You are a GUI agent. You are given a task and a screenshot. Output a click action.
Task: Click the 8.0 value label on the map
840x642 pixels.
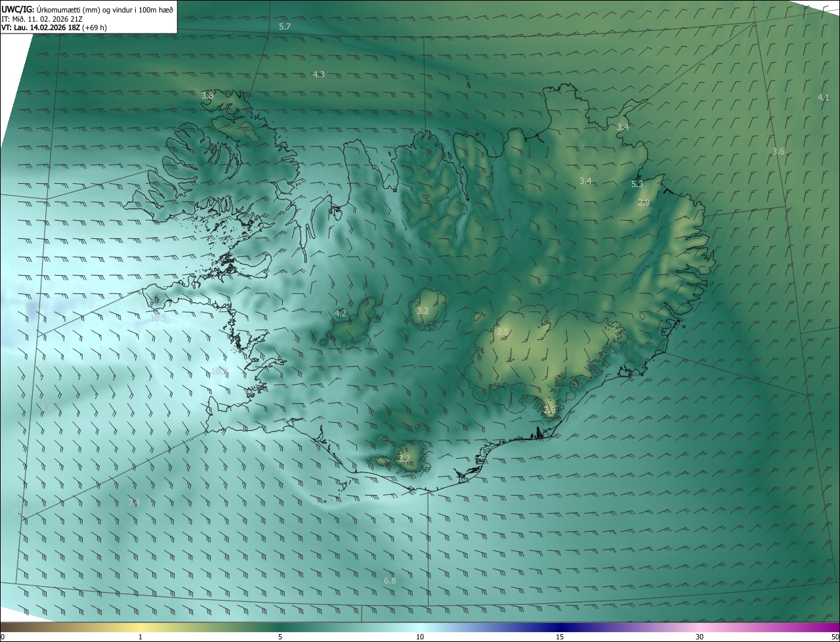[x=46, y=408]
